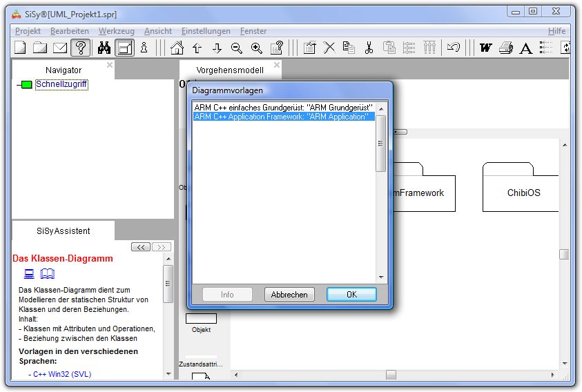Screen dimensions: 582x392
Task: Click the new document icon in toolbar
Action: (21, 48)
